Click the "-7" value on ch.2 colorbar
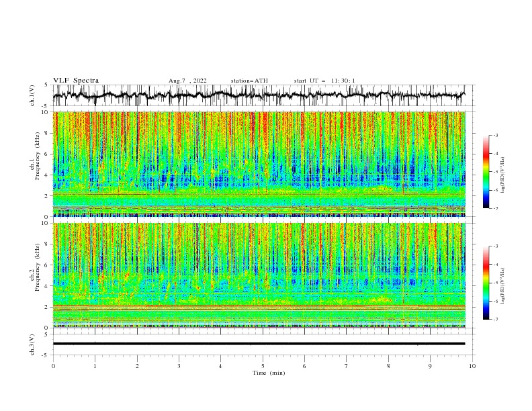 495,320
